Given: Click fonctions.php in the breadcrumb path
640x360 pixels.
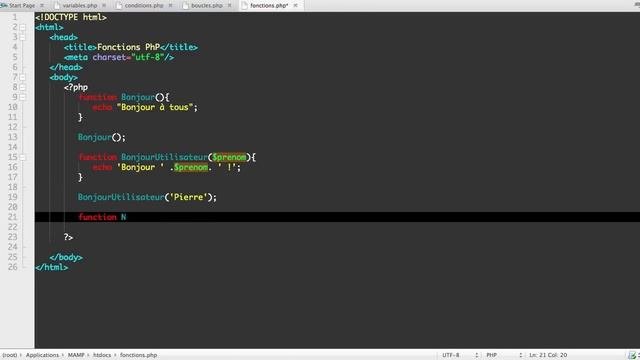Looking at the screenshot, I should (138, 355).
